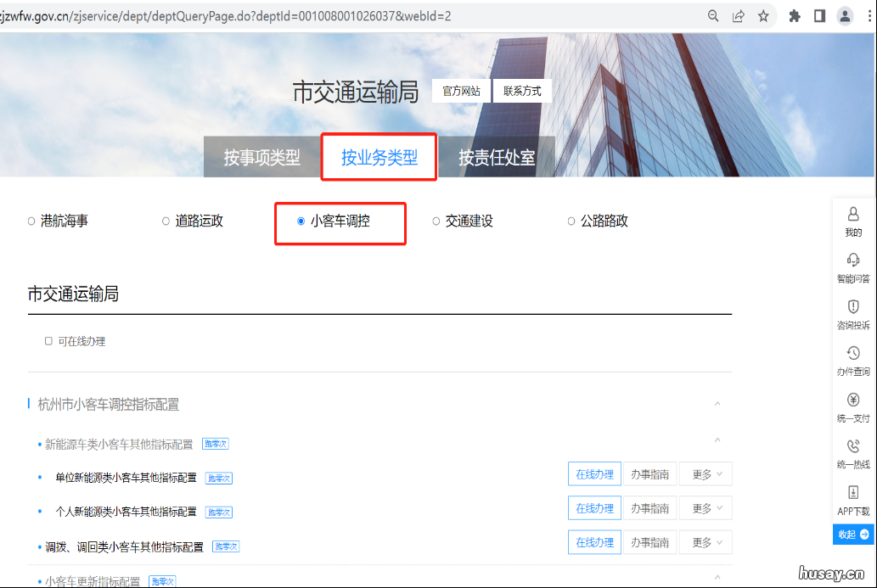
Task: Collapse the 新能源车类小客车其他指标配置 group
Action: pyautogui.click(x=717, y=440)
